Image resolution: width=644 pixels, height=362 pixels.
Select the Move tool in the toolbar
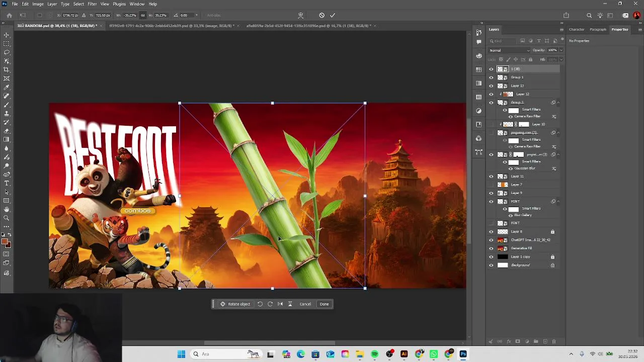(7, 35)
